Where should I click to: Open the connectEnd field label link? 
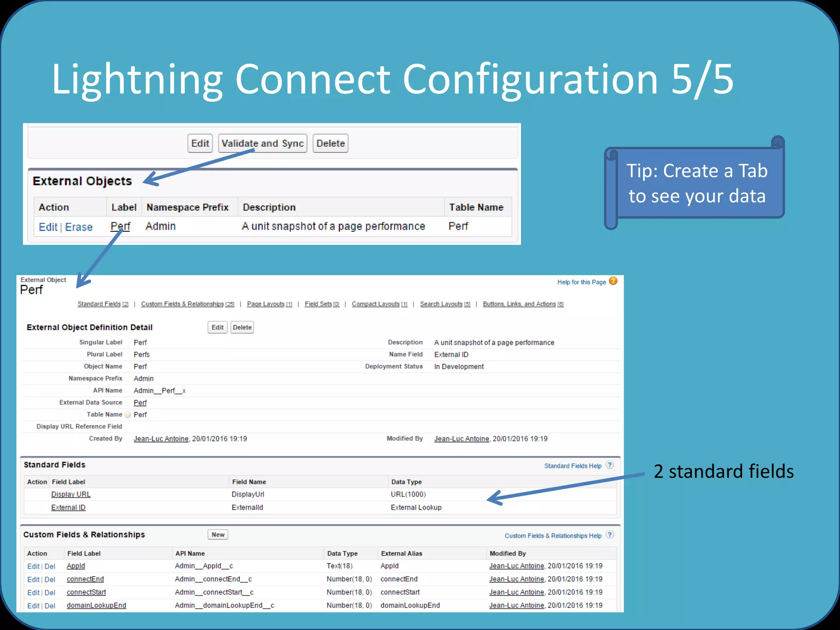point(85,579)
